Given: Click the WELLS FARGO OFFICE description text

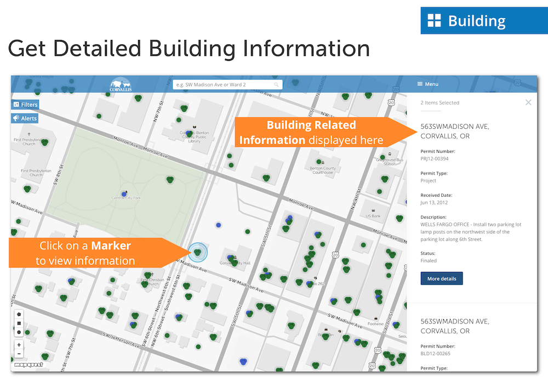Looking at the screenshot, I should tap(470, 232).
